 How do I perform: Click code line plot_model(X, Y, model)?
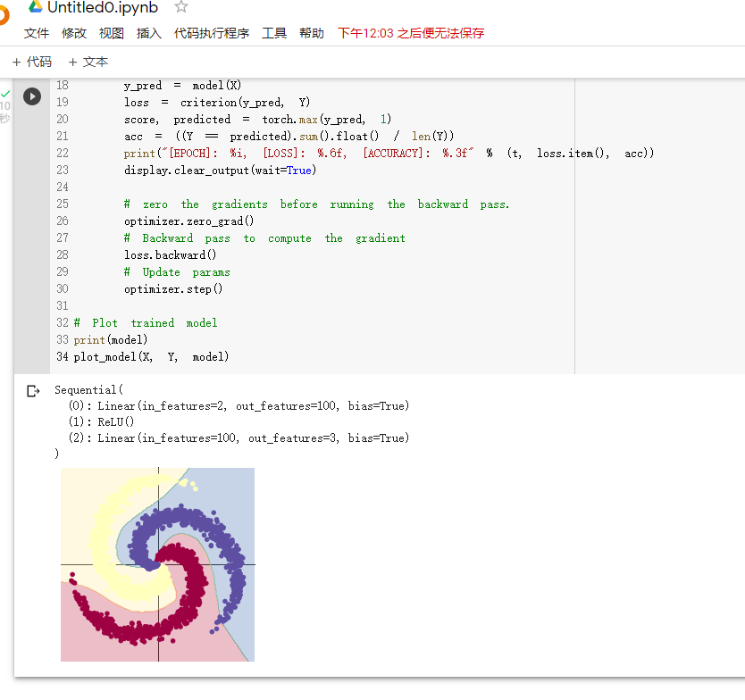(x=151, y=356)
